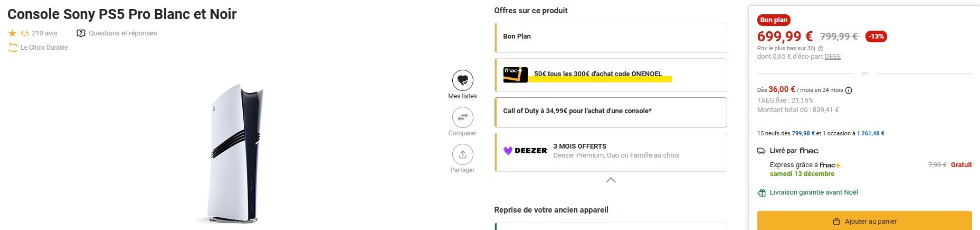Click Livraison garantie avant Noël text

tap(813, 192)
